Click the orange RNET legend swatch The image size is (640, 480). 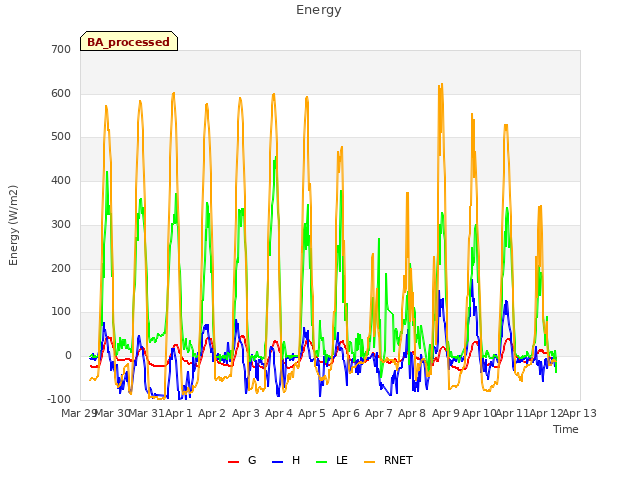tap(369, 462)
